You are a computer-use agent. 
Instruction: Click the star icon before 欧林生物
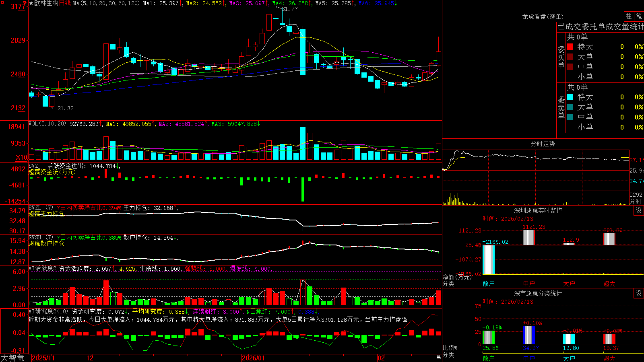(x=31, y=3)
